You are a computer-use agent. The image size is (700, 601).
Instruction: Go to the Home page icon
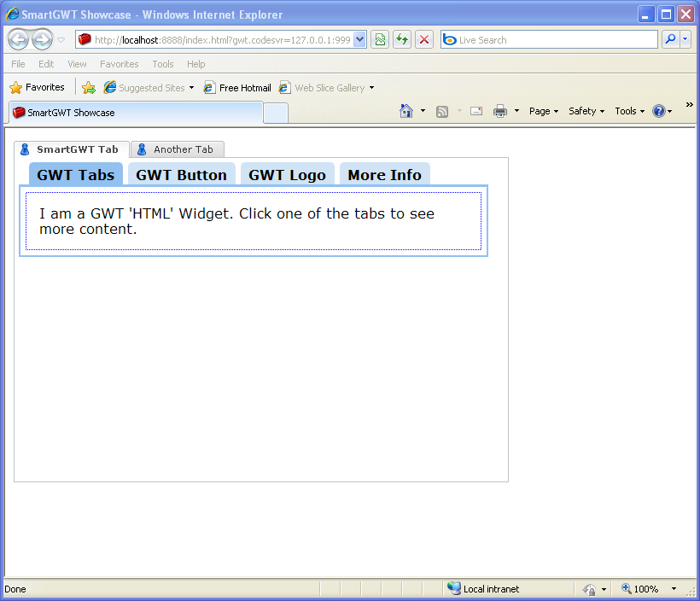(405, 111)
